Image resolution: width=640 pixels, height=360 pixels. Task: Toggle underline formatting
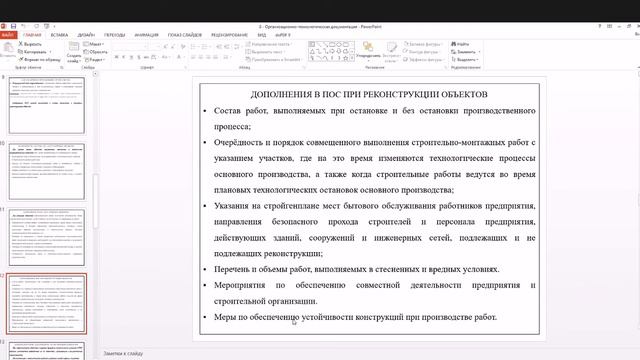pos(131,57)
